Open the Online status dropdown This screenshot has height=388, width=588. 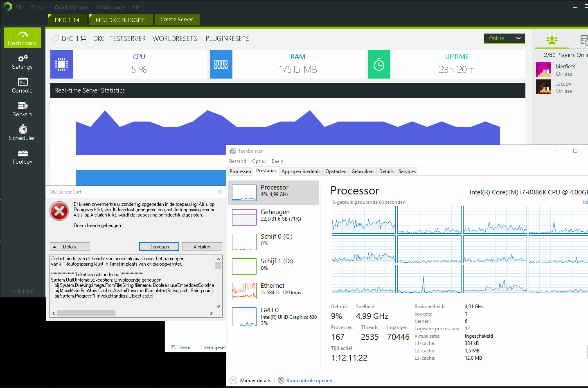pyautogui.click(x=504, y=38)
